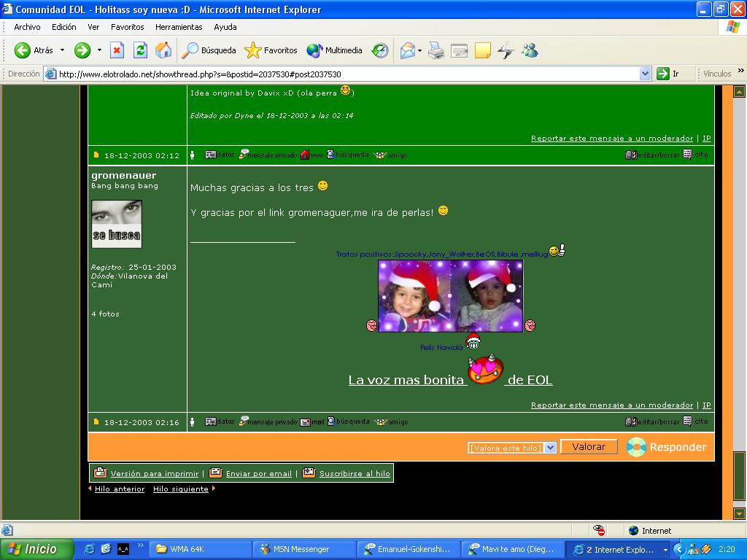Viewport: 747px width, 560px height.
Task: Expand the Mail dropdown arrow
Action: point(419,50)
